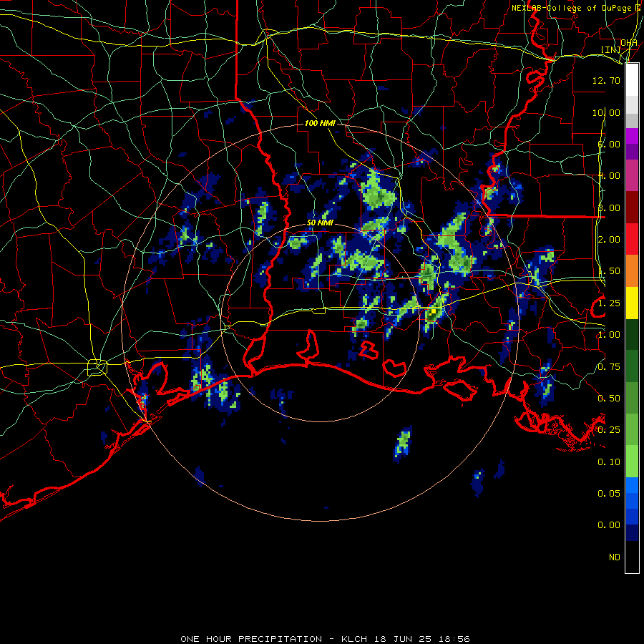Click the 0.75 legend value
This screenshot has height=644, width=644.
(609, 367)
